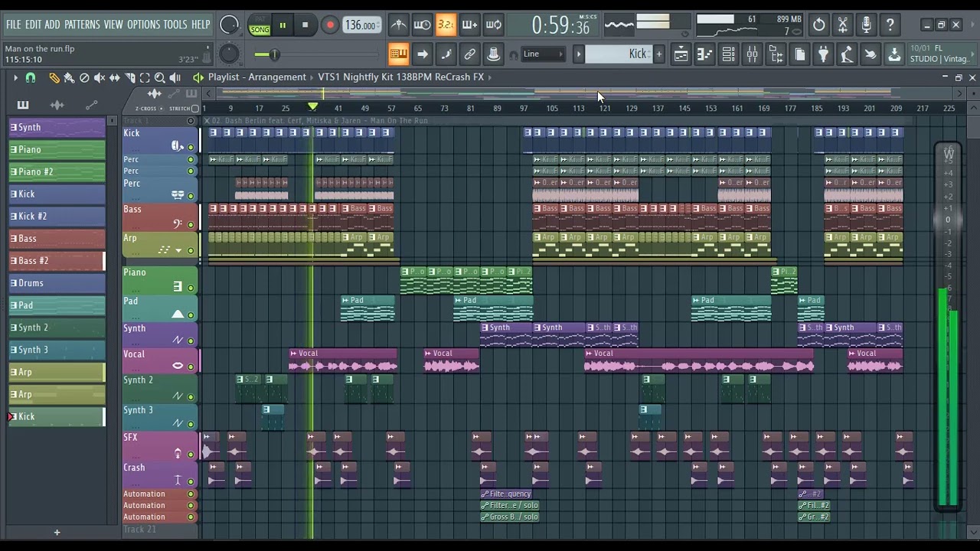Select the Mute tool in playlist toolbar

pos(100,77)
